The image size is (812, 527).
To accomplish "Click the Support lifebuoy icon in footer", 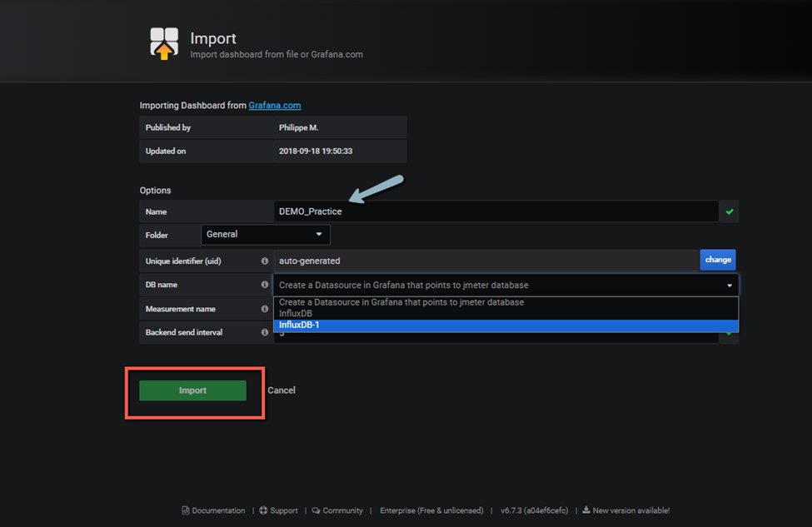I will point(263,510).
